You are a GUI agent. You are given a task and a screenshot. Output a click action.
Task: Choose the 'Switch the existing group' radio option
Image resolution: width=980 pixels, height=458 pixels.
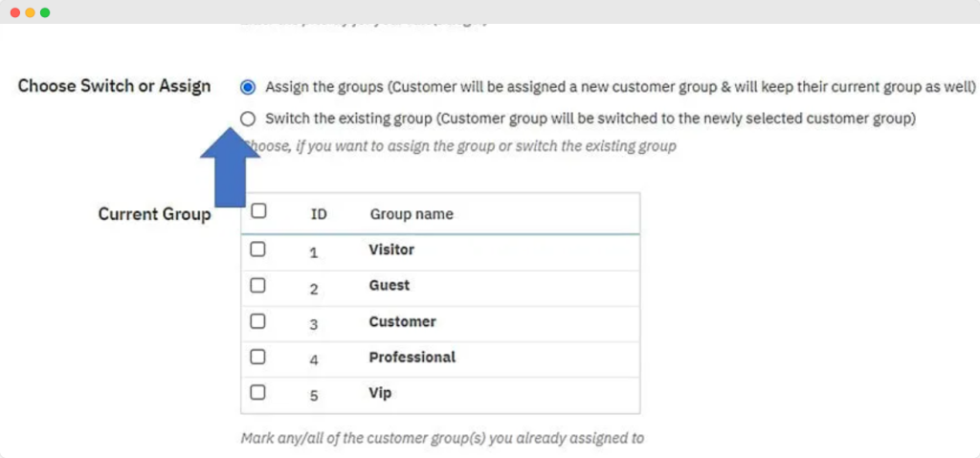pos(249,120)
